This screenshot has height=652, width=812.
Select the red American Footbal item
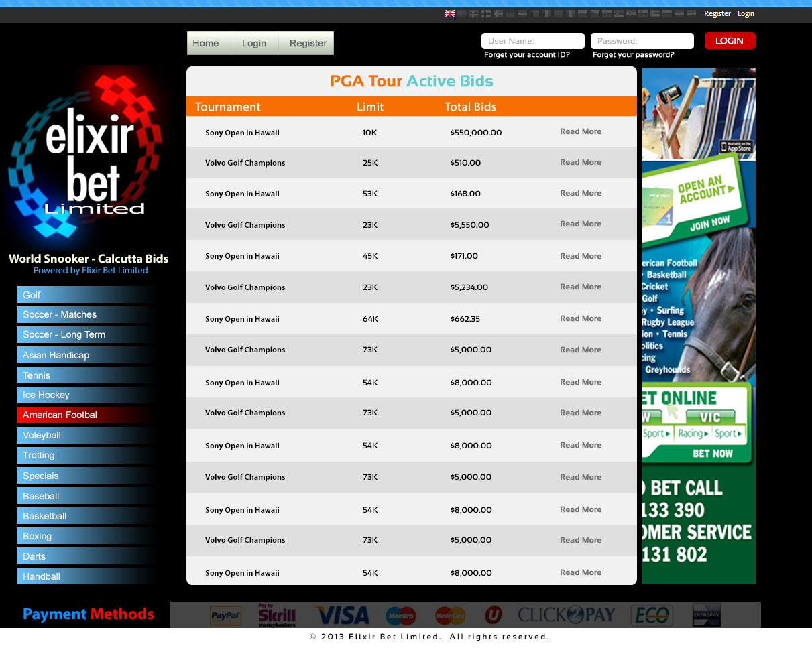pos(86,415)
